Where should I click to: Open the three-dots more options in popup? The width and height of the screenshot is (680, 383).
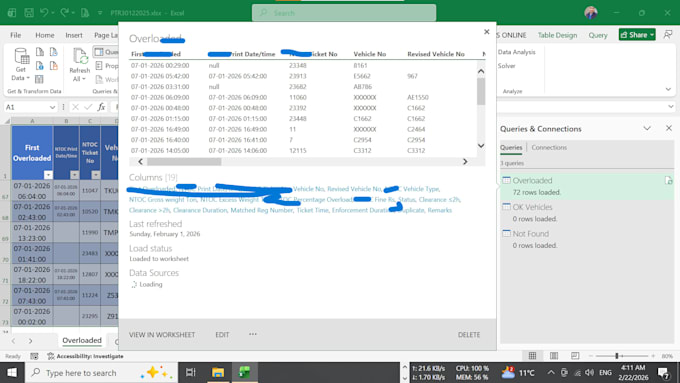pos(253,334)
